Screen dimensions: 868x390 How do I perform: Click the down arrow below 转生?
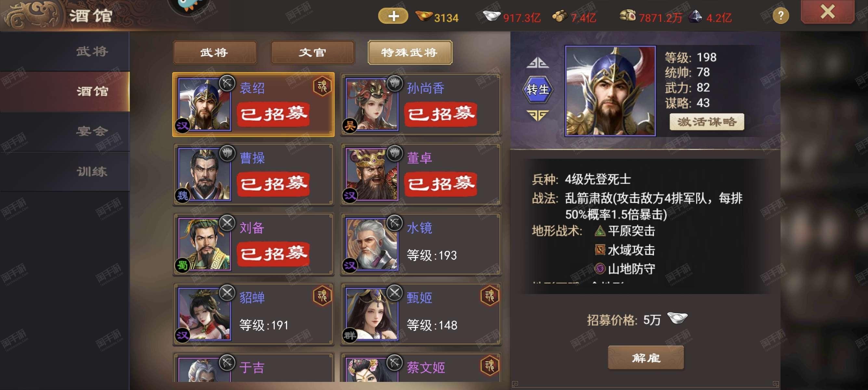(x=537, y=115)
